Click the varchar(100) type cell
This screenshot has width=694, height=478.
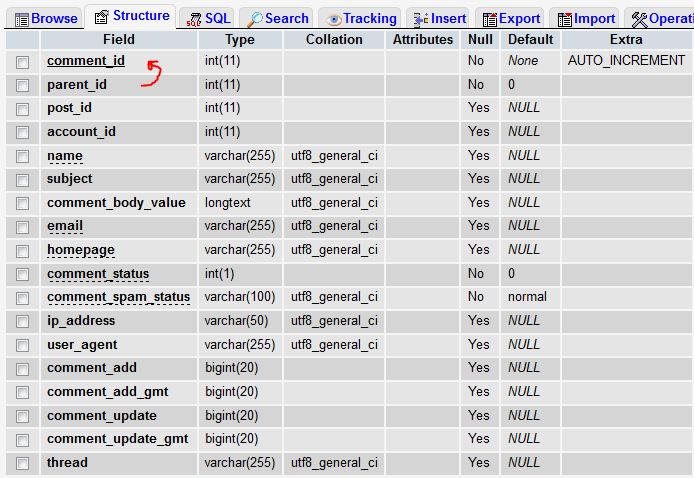pos(240,297)
